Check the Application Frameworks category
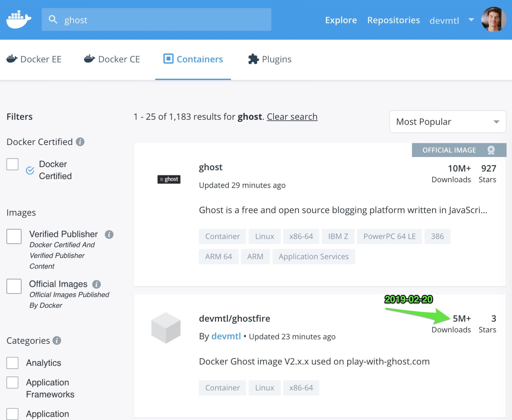The height and width of the screenshot is (420, 512). pos(13,383)
